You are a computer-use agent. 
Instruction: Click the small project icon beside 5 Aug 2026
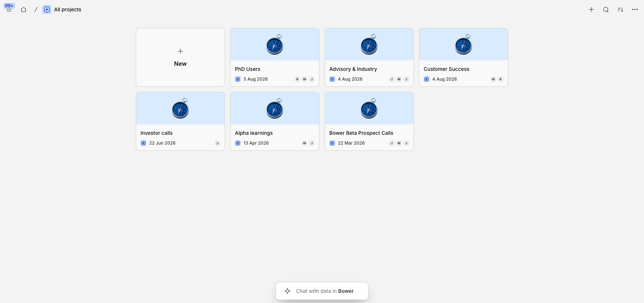[238, 79]
